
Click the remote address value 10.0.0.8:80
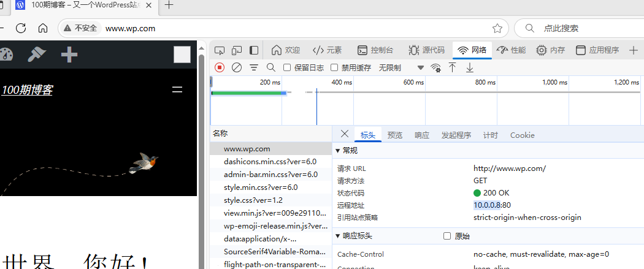[492, 205]
